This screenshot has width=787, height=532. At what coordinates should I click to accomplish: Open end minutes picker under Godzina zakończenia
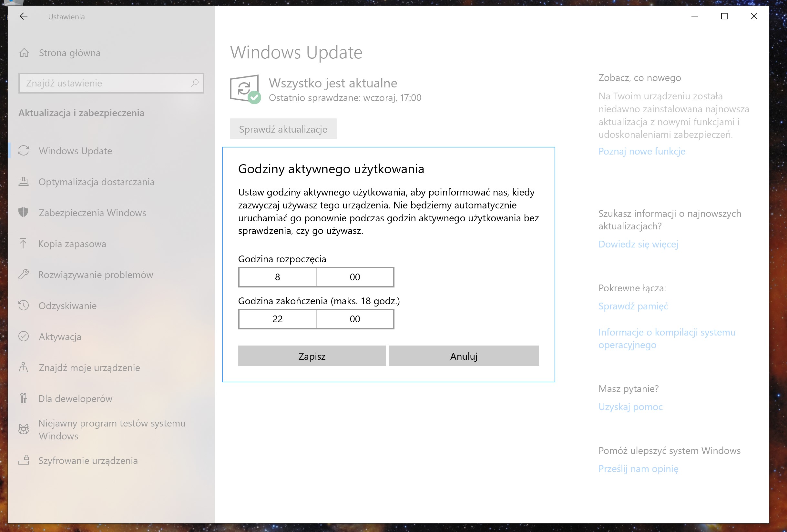click(355, 319)
